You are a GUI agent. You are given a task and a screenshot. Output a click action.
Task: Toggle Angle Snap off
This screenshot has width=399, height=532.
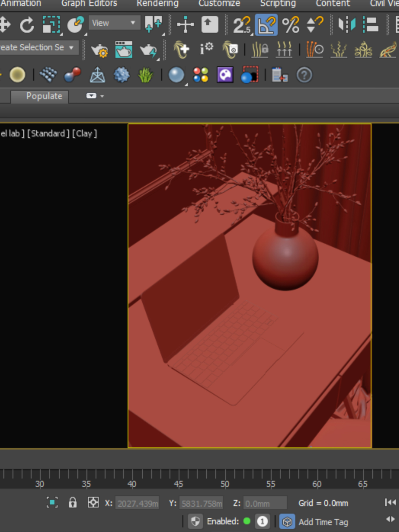(266, 24)
